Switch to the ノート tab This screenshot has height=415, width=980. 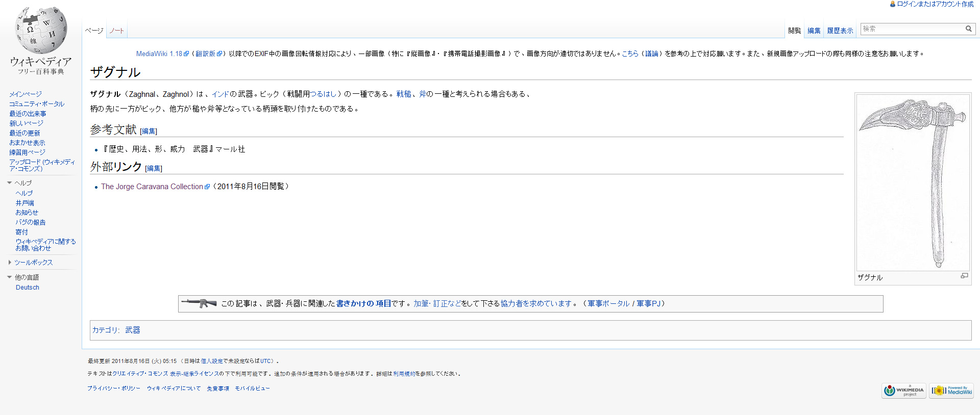point(116,31)
